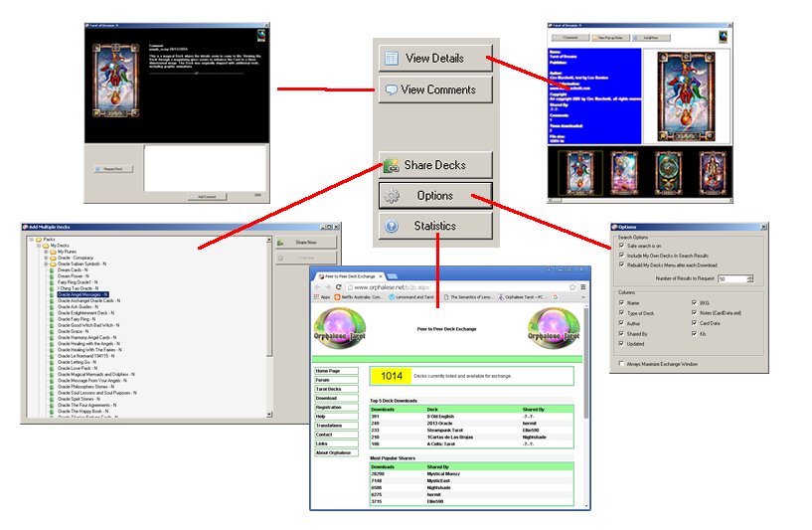Image resolution: width=812 pixels, height=530 pixels.
Task: Click the spinner arrows on results count
Action: tap(749, 278)
